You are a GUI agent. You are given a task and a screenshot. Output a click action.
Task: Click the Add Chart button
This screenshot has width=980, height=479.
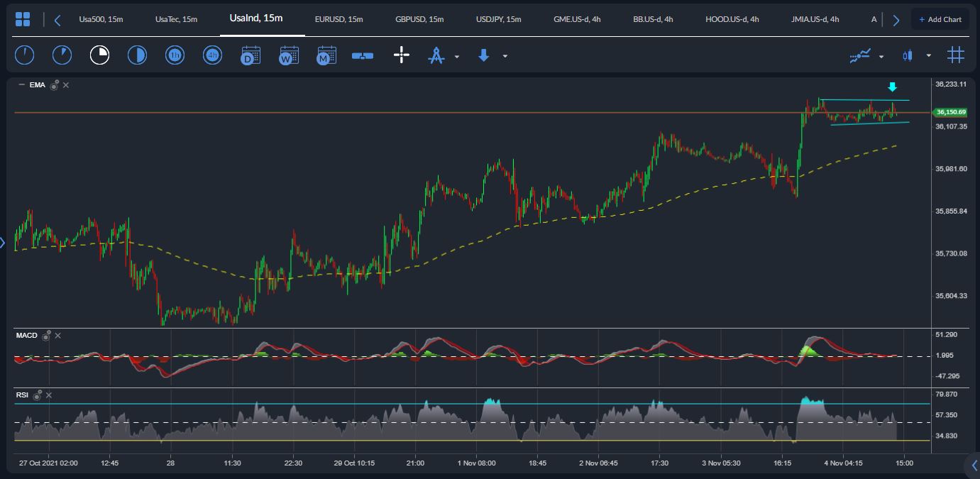pyautogui.click(x=940, y=19)
